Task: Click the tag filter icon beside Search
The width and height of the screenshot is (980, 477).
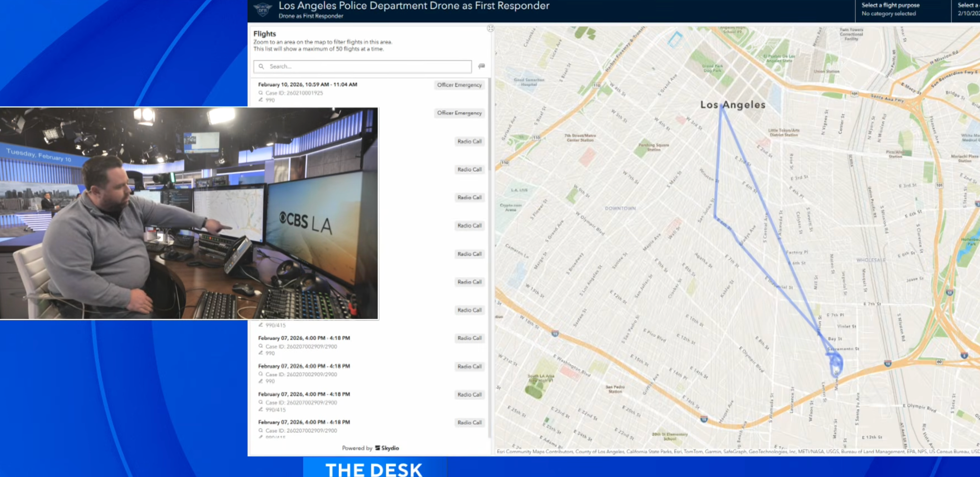Action: coord(481,66)
